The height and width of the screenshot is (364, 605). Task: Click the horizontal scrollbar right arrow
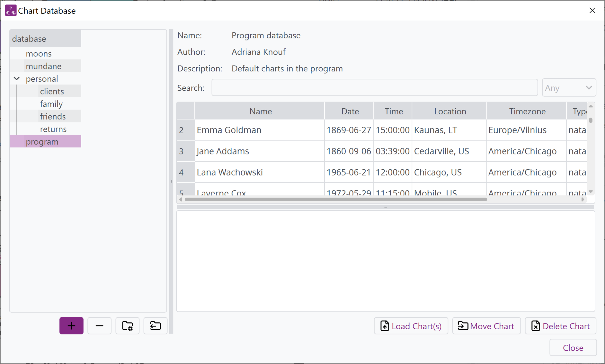tap(583, 199)
